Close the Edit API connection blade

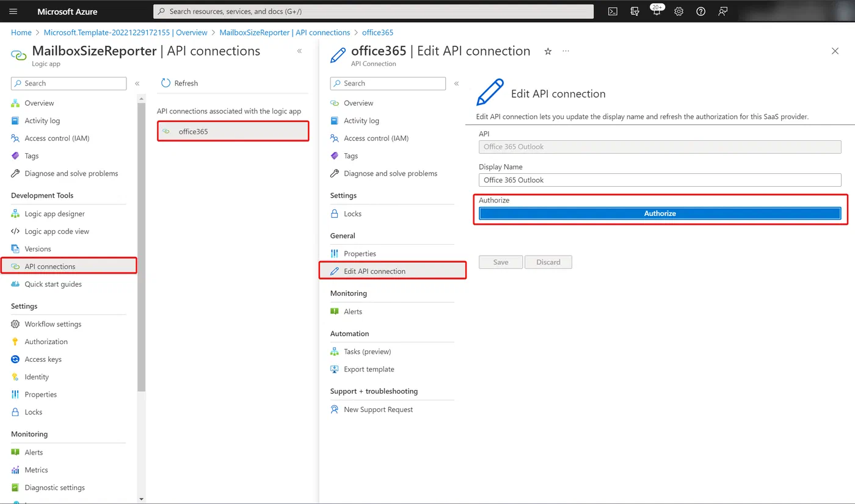coord(835,51)
